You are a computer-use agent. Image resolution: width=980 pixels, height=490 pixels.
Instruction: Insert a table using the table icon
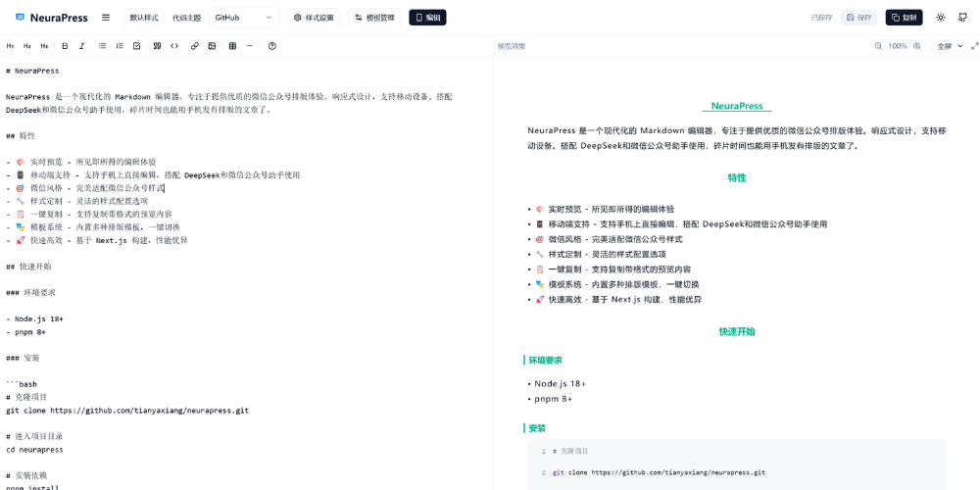(x=232, y=46)
